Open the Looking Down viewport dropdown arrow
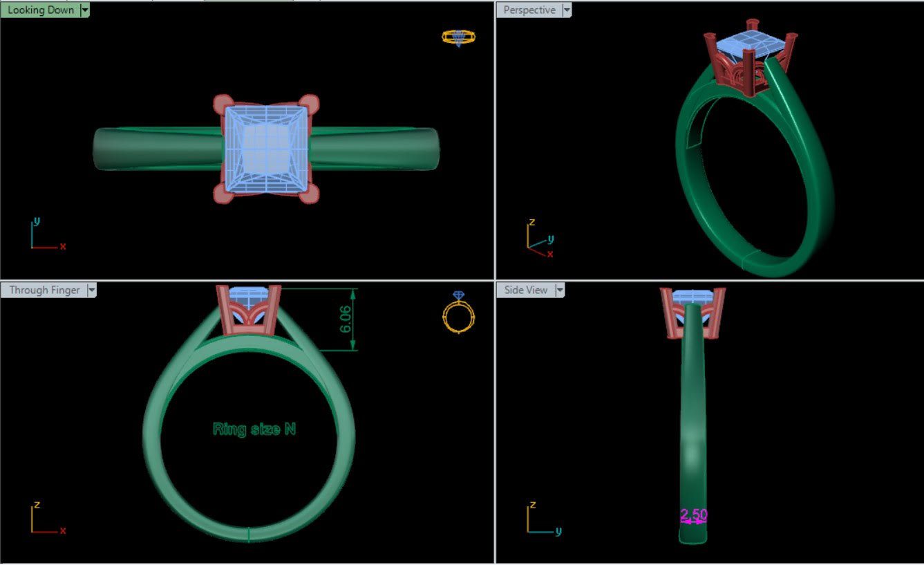The width and height of the screenshot is (924, 565). point(84,10)
